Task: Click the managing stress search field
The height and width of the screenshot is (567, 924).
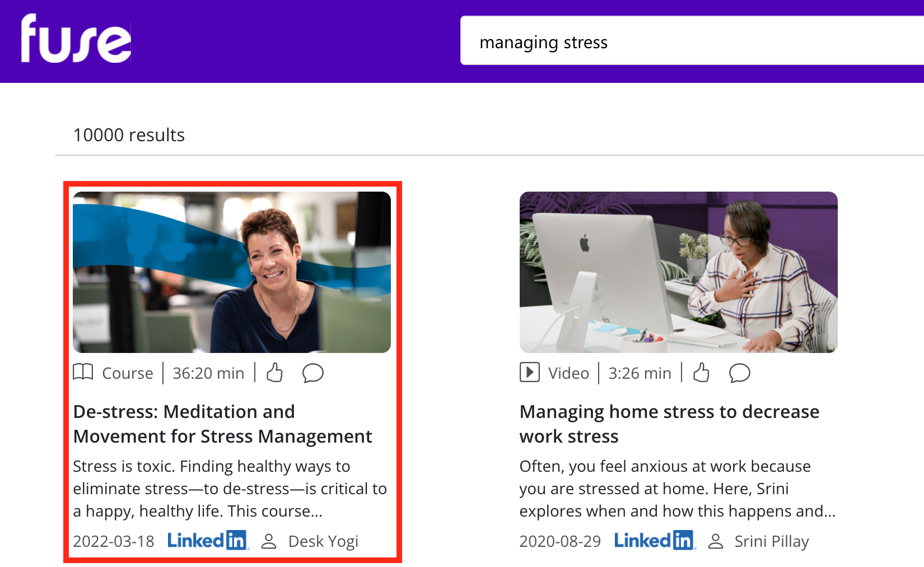Action: pyautogui.click(x=672, y=43)
